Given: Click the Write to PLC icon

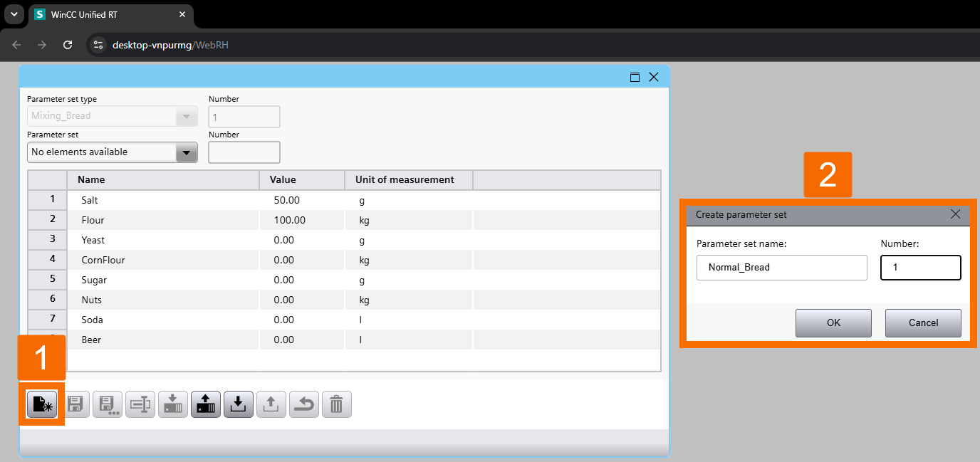Looking at the screenshot, I should 173,404.
